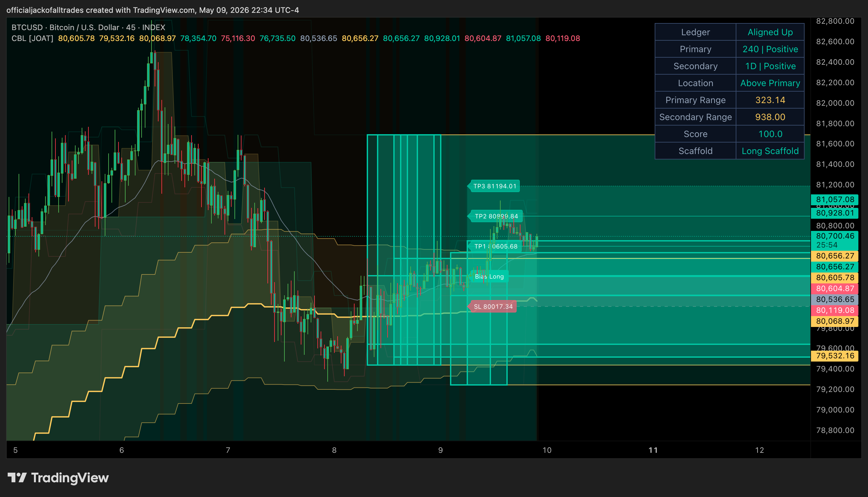The height and width of the screenshot is (497, 868).
Task: Click date 9 on the time axis
Action: (x=441, y=450)
